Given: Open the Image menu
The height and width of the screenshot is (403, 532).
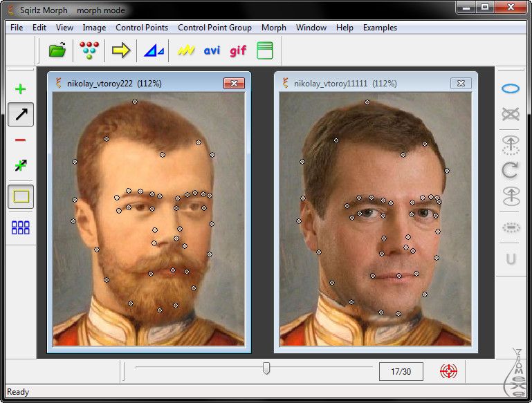Looking at the screenshot, I should (x=94, y=28).
